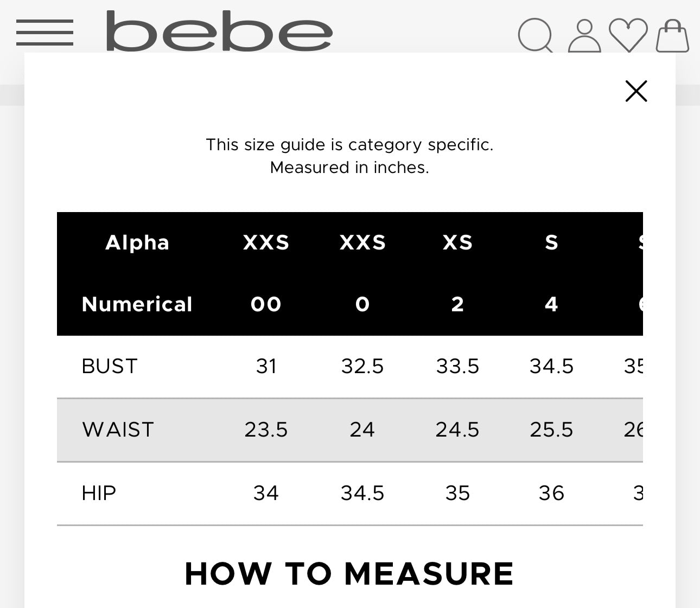Select the Alpha header cell
Image resolution: width=700 pixels, height=608 pixels.
pyautogui.click(x=137, y=242)
